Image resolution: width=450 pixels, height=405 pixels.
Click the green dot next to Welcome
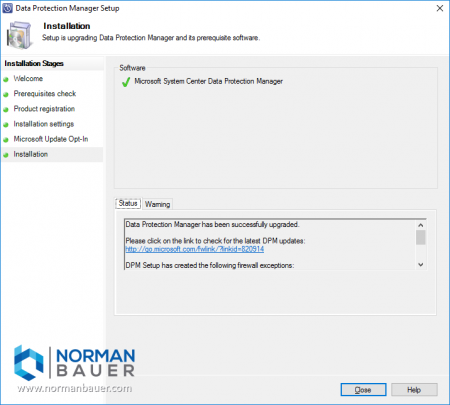pos(6,80)
